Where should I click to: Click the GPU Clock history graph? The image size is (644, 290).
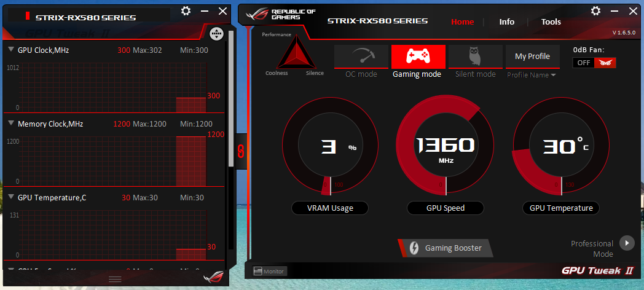pos(113,87)
